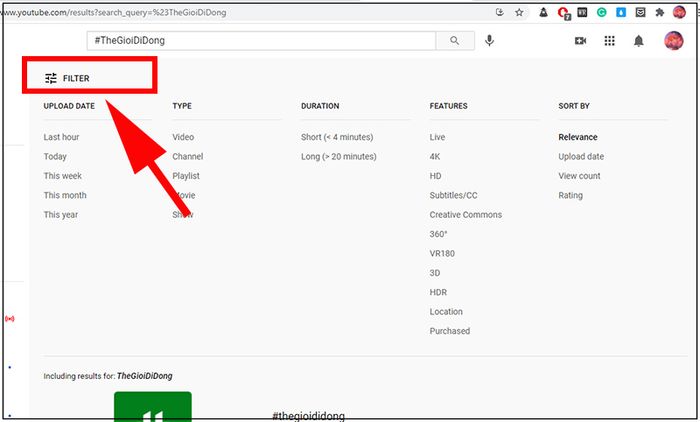
Task: Sort results by View count
Action: 579,176
